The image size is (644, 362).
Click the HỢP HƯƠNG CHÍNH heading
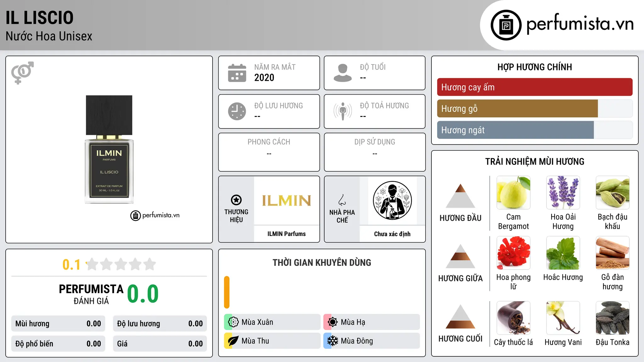click(535, 67)
